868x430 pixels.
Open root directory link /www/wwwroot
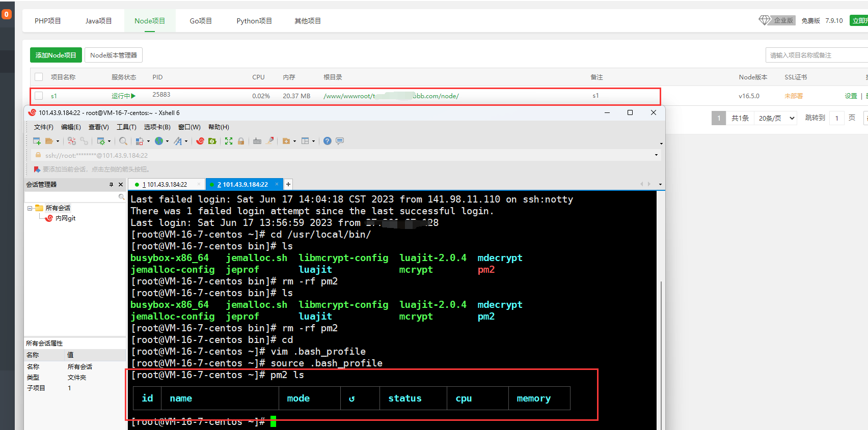[391, 96]
